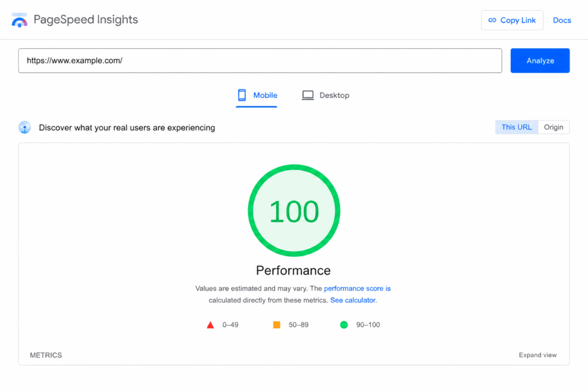This screenshot has width=588, height=392.
Task: Click the desktop laptop icon
Action: click(308, 95)
